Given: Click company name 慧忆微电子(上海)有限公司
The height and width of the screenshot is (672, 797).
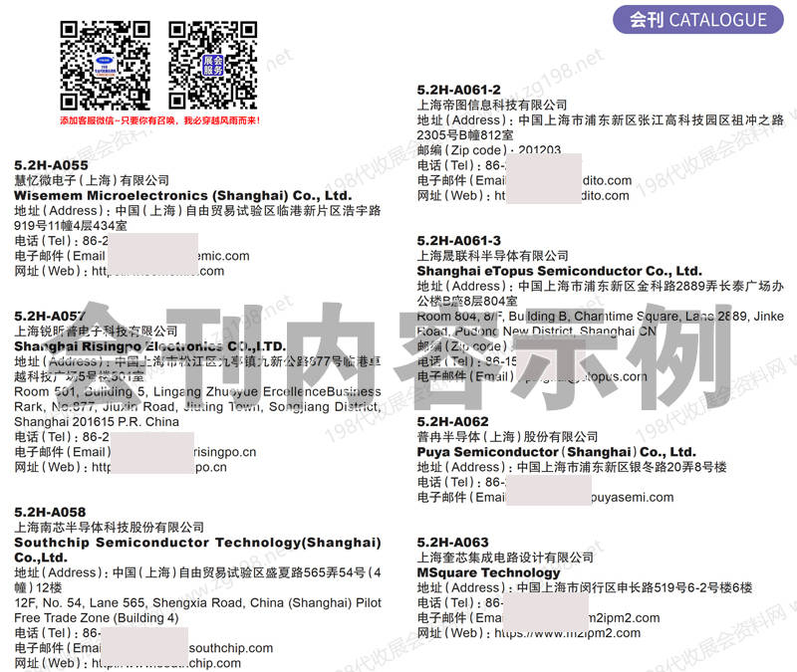Looking at the screenshot, I should click(92, 180).
